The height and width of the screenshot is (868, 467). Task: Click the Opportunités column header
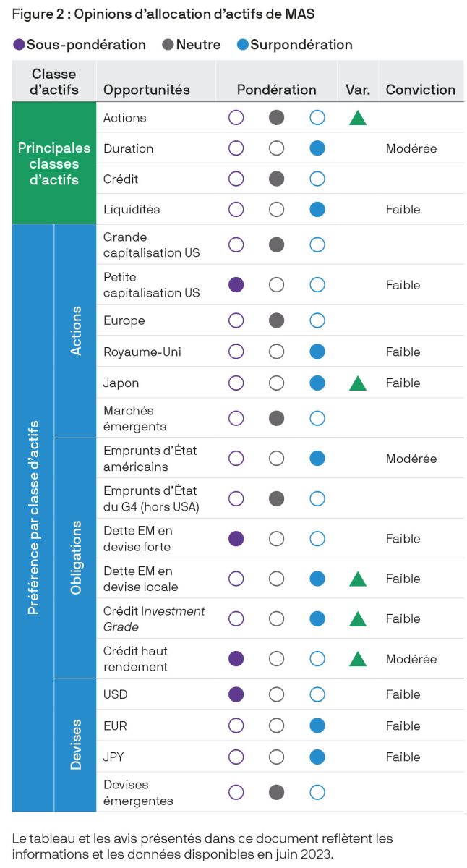tap(147, 90)
